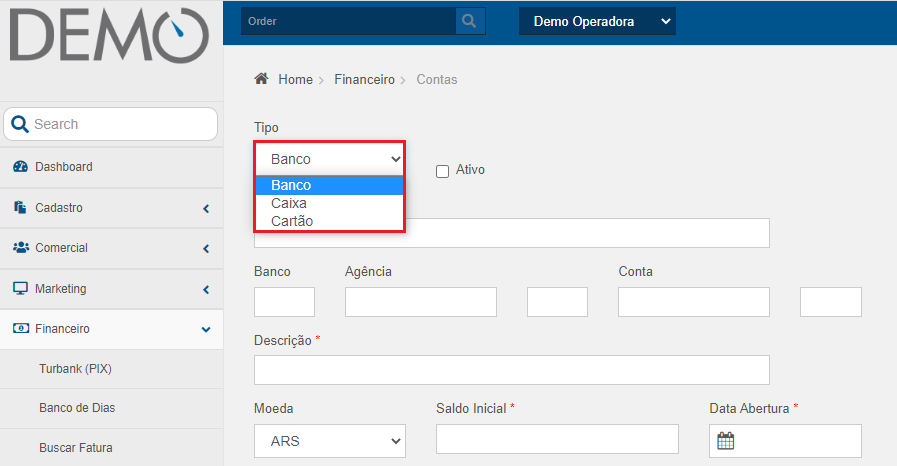Viewport: 897px width, 466px height.
Task: Click Cadastro label in sidebar
Action: click(59, 208)
